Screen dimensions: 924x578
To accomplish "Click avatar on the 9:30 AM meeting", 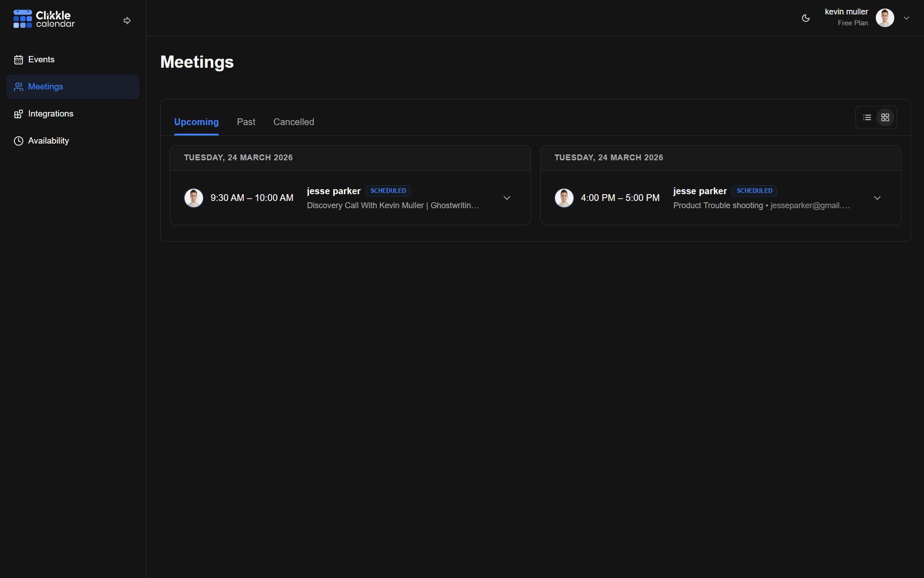I will (194, 198).
